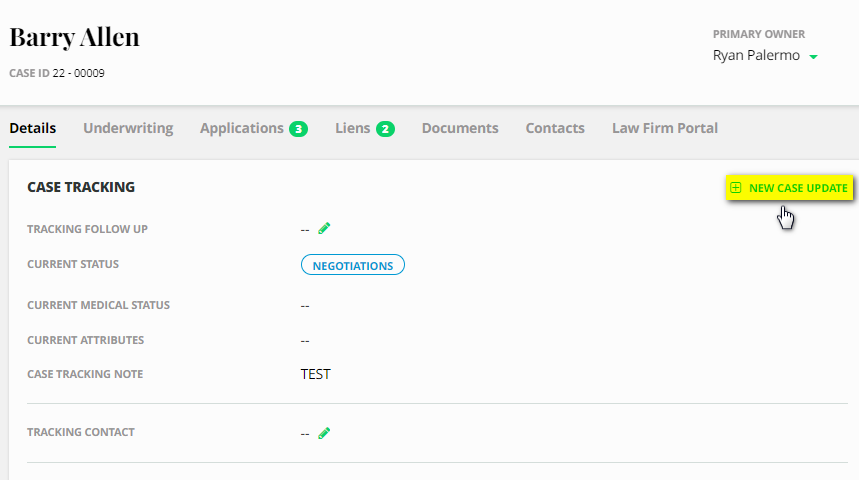Click the Case ID 22 - 00009 text
The height and width of the screenshot is (480, 859).
point(57,73)
